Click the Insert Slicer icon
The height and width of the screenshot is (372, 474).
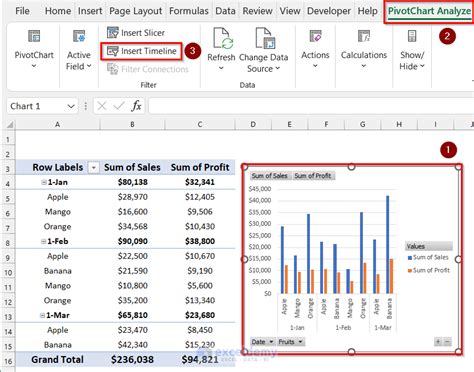pos(112,33)
